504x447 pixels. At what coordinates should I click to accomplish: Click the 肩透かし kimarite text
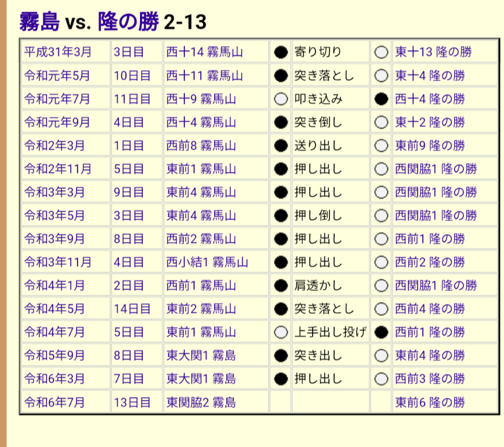pos(318,286)
